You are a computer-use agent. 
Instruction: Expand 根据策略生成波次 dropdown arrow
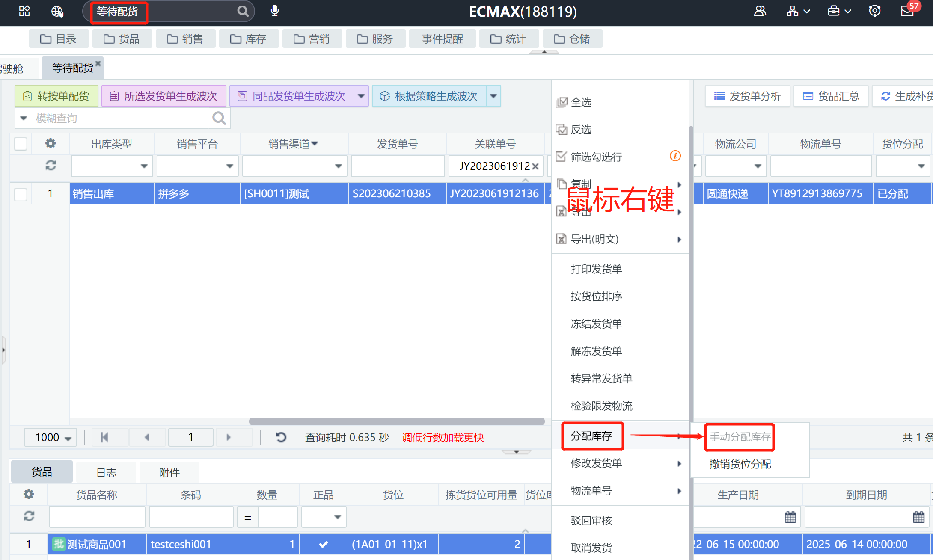click(493, 96)
